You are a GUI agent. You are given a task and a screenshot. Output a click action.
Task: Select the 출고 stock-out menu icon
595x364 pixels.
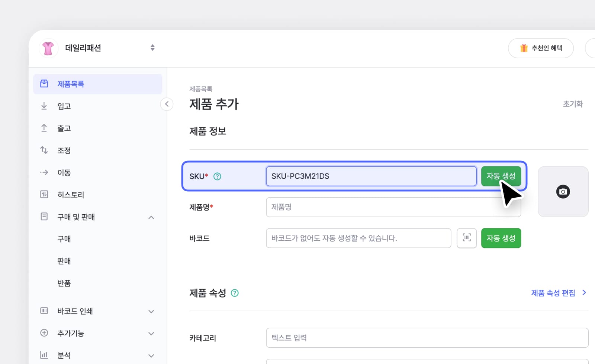point(44,128)
